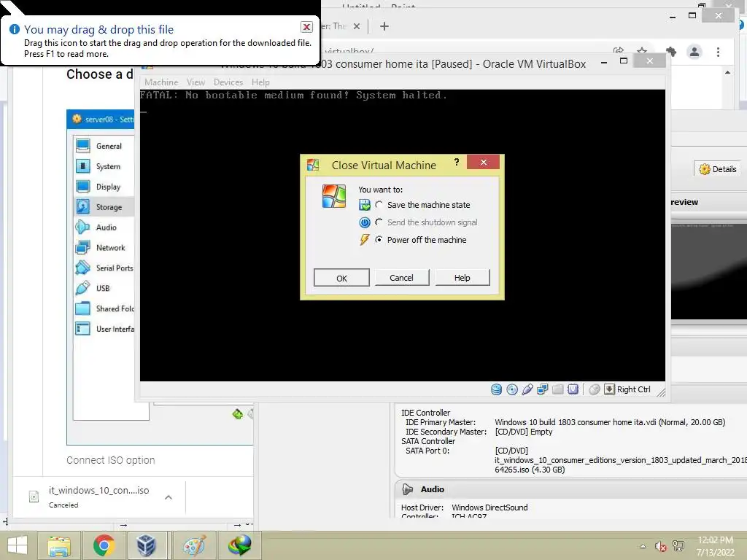Click the network adapters status icon
The width and height of the screenshot is (747, 560).
click(x=543, y=389)
